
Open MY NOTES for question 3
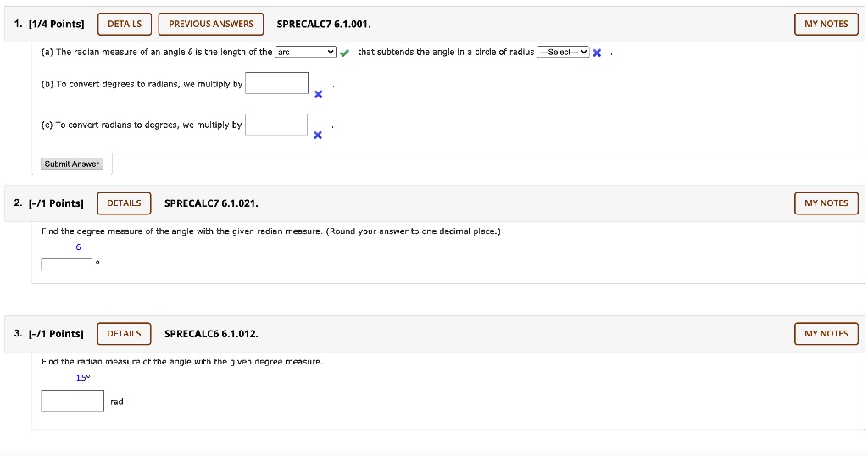826,334
